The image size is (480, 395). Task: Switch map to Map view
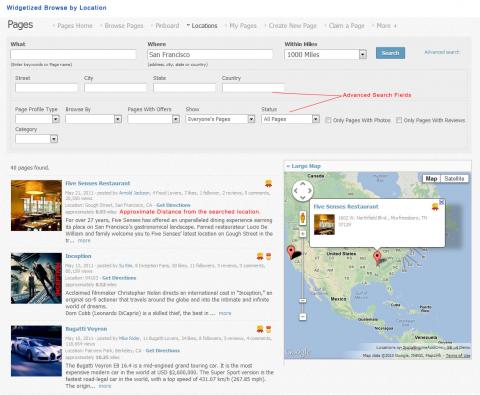[x=431, y=179]
